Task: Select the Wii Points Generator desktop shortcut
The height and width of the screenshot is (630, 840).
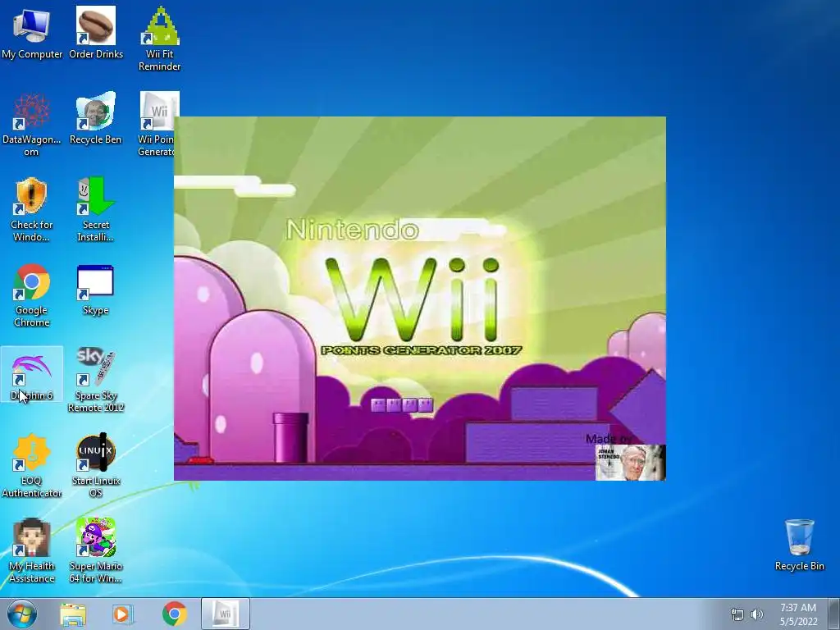Action: coord(156,125)
